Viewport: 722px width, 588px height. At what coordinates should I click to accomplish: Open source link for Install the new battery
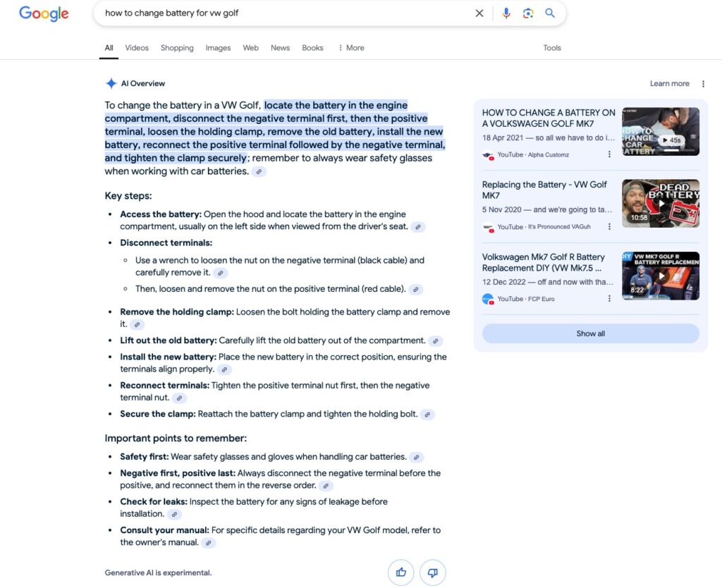point(224,369)
